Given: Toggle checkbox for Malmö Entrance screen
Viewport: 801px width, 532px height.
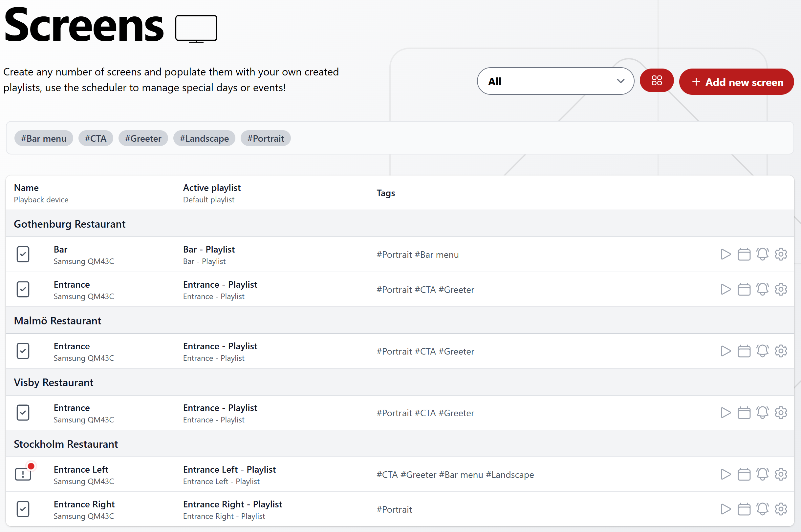Looking at the screenshot, I should coord(23,351).
